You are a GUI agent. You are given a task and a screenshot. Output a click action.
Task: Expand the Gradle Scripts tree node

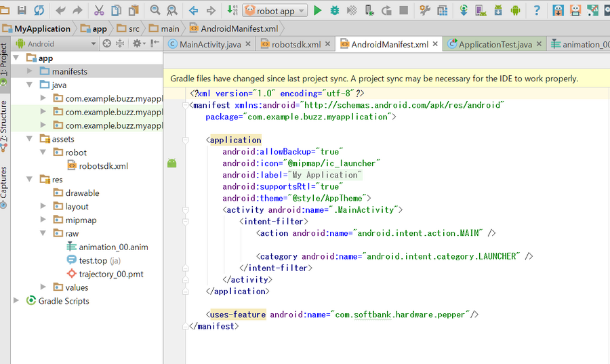(x=17, y=301)
